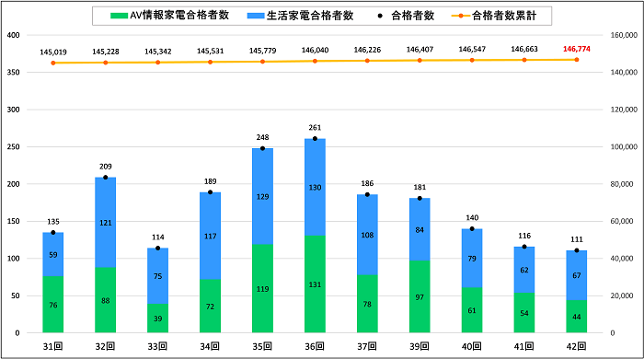Select the total label 209 above 32回 bar
644x359 pixels.
[106, 167]
